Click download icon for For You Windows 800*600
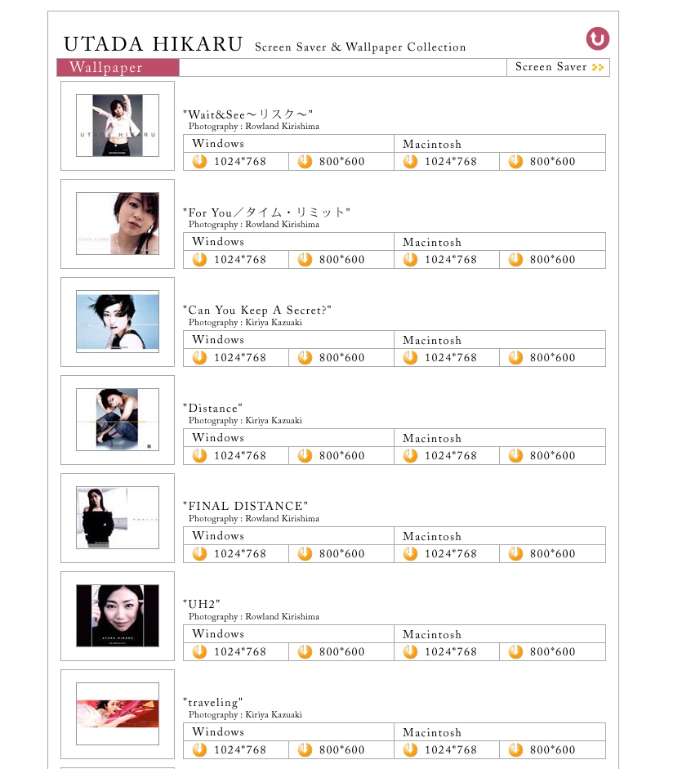This screenshot has width=700, height=769. [x=305, y=259]
